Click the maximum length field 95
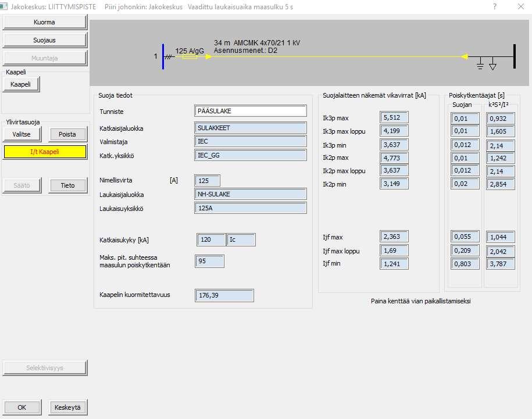 click(210, 261)
